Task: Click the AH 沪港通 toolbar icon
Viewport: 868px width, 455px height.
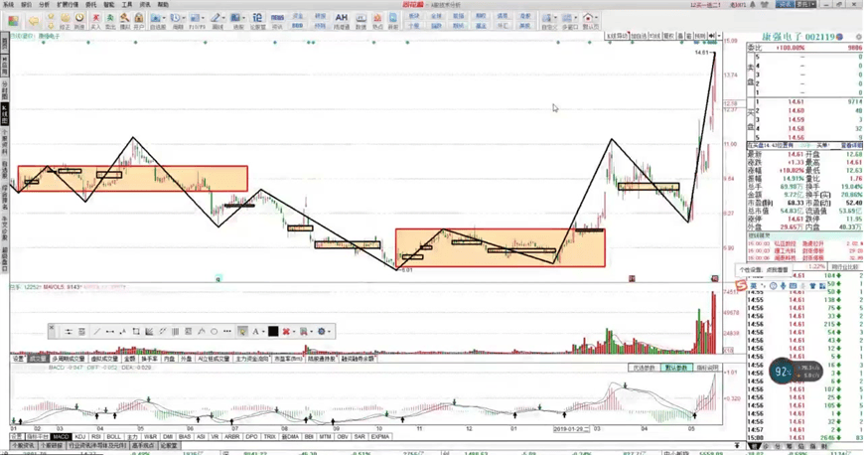Action: pyautogui.click(x=341, y=21)
